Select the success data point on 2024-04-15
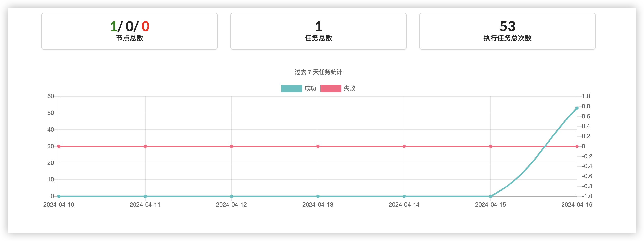 [x=491, y=196]
